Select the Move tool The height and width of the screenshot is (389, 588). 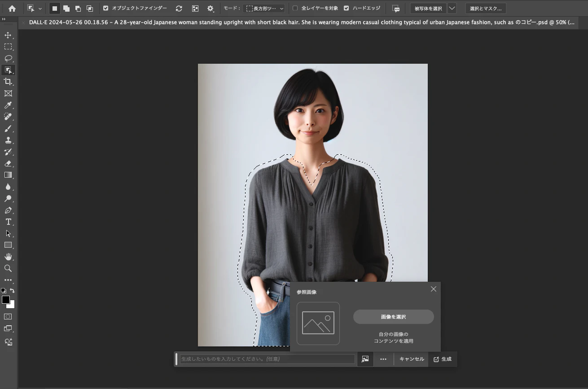8,35
